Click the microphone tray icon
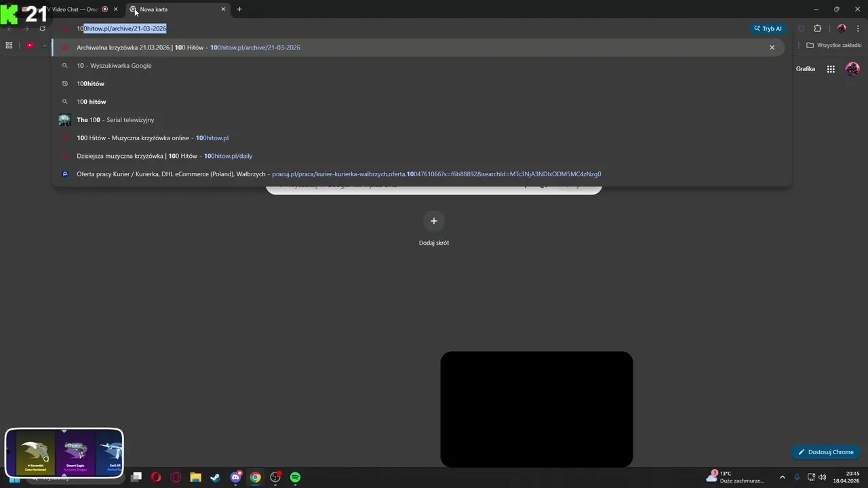This screenshot has height=488, width=868. [x=797, y=477]
